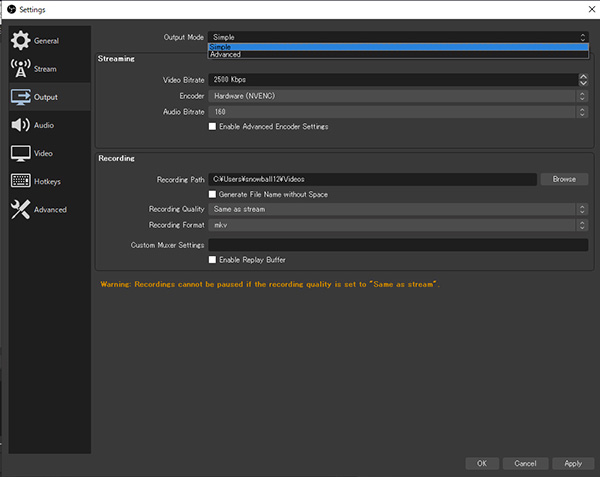Select the Stream antenna icon

[20, 68]
